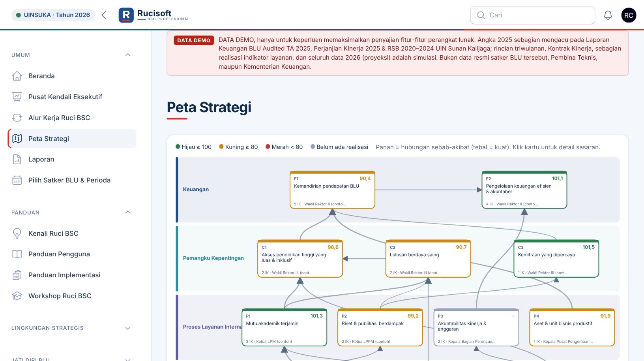Open Pilih Satker BLU & Perioda calendar icon
The height and width of the screenshot is (361, 644).
(x=17, y=180)
